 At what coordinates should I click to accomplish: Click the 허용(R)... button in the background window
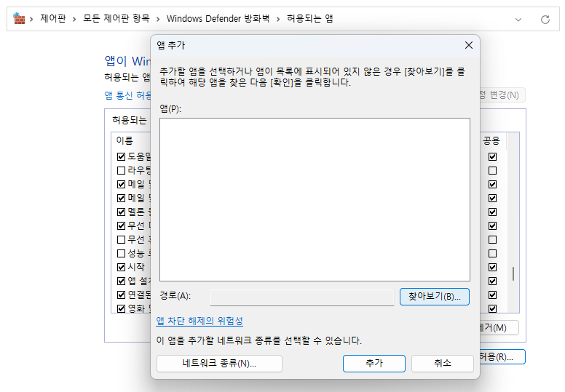(502, 356)
